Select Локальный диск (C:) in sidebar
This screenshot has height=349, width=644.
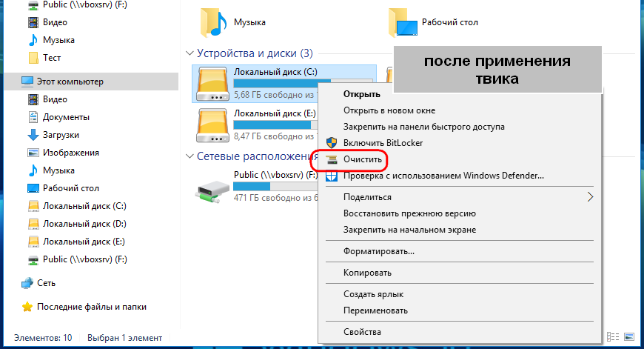point(84,206)
